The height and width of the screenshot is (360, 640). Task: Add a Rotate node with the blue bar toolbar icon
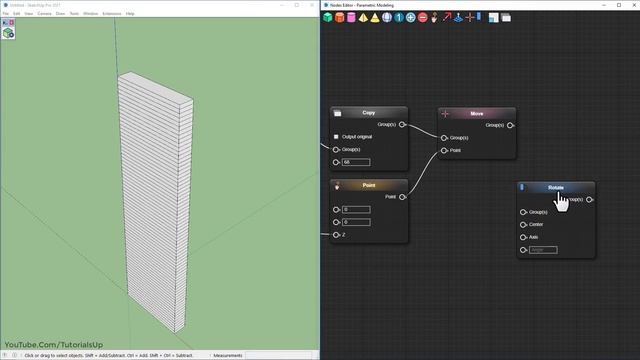(479, 17)
